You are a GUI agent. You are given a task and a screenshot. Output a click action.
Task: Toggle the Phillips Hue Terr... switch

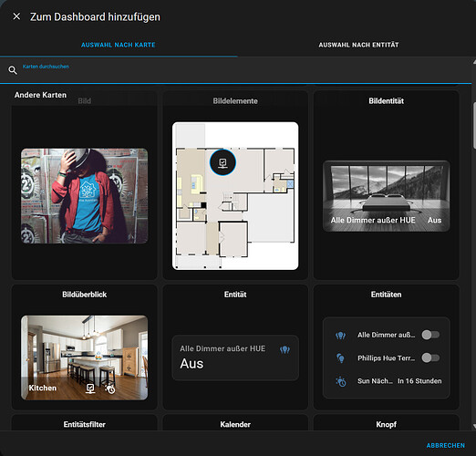[x=430, y=358]
